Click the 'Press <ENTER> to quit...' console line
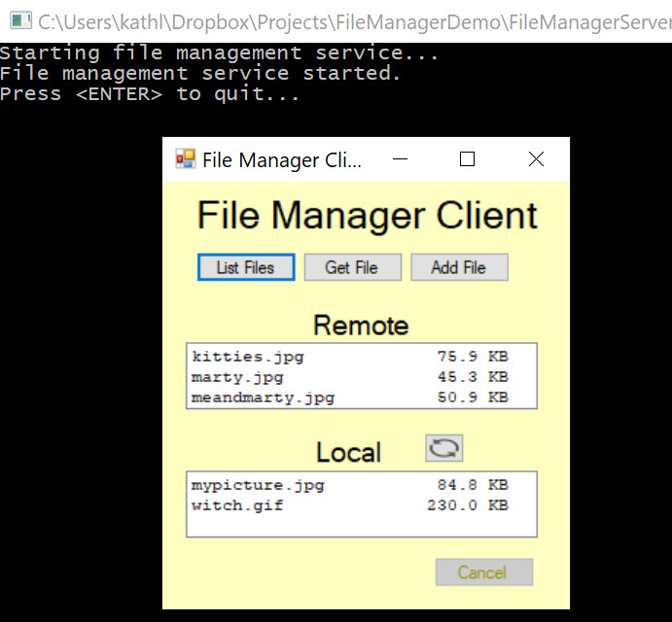 pos(149,94)
